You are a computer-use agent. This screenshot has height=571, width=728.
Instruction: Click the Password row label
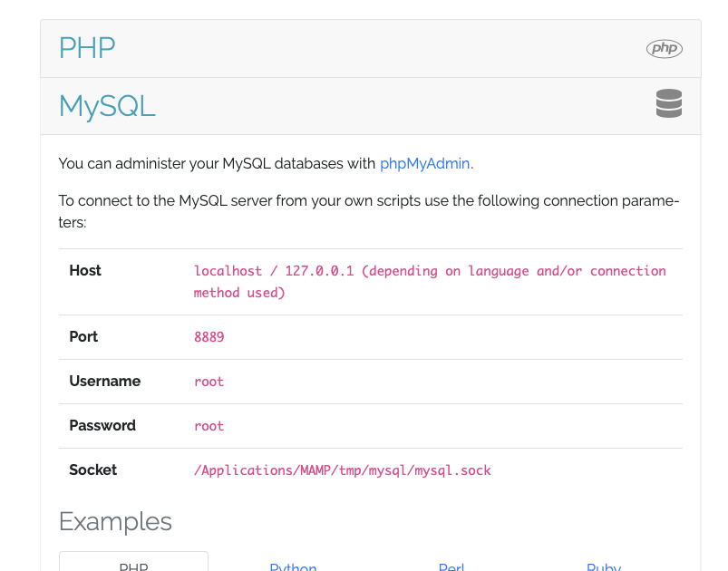click(102, 426)
